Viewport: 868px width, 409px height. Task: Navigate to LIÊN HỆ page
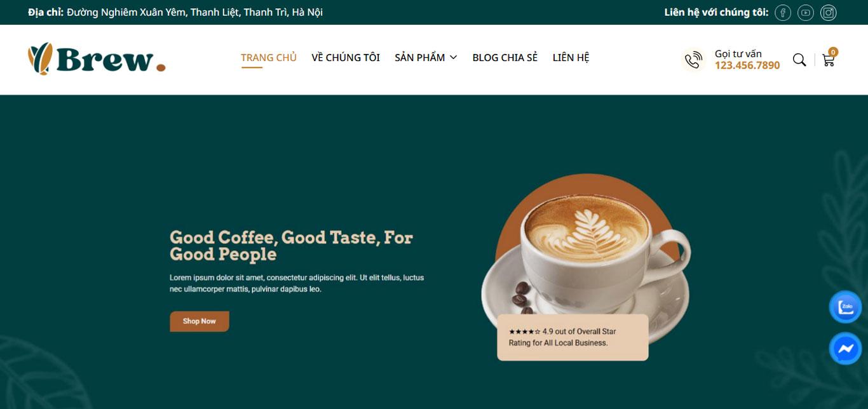571,58
